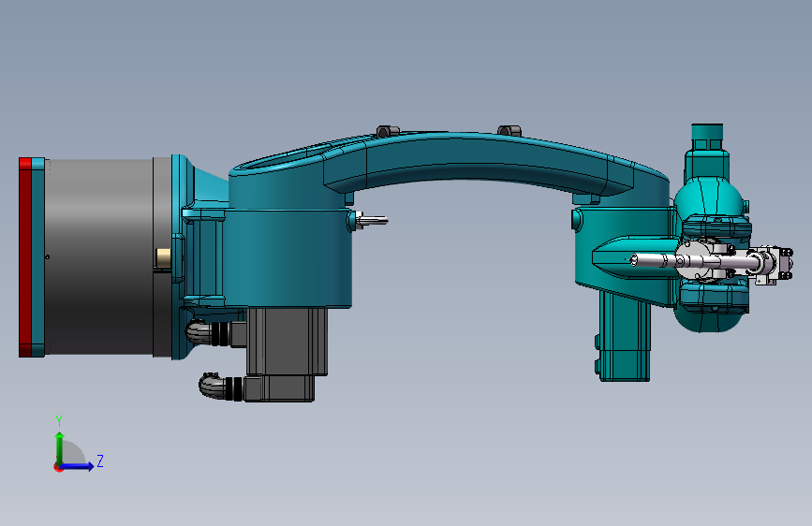Image resolution: width=812 pixels, height=526 pixels.
Task: Select the teal cylindrical housing below the arm
Action: coord(288,257)
